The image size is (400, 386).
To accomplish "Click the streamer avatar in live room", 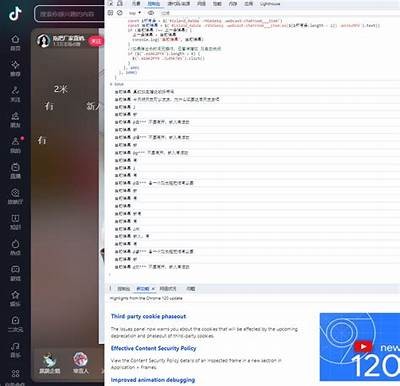I will 43,41.
